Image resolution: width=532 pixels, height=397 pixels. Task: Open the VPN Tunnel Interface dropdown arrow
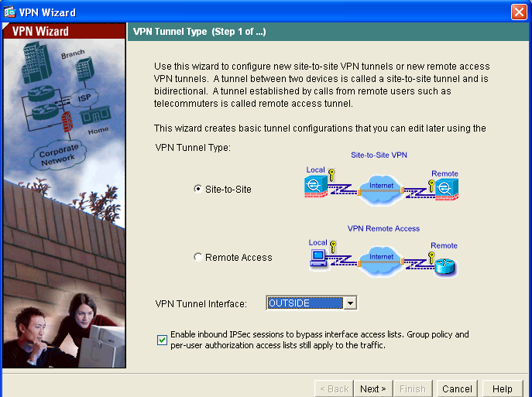(x=350, y=303)
